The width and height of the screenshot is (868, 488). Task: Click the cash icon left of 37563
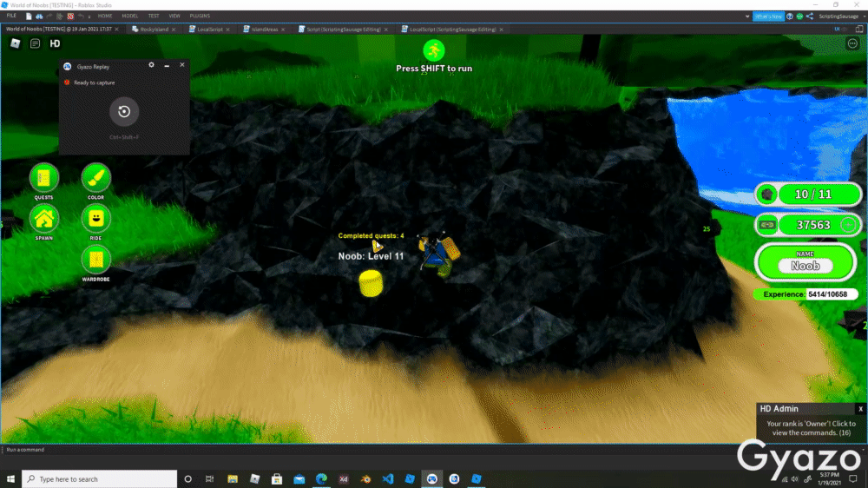[767, 225]
